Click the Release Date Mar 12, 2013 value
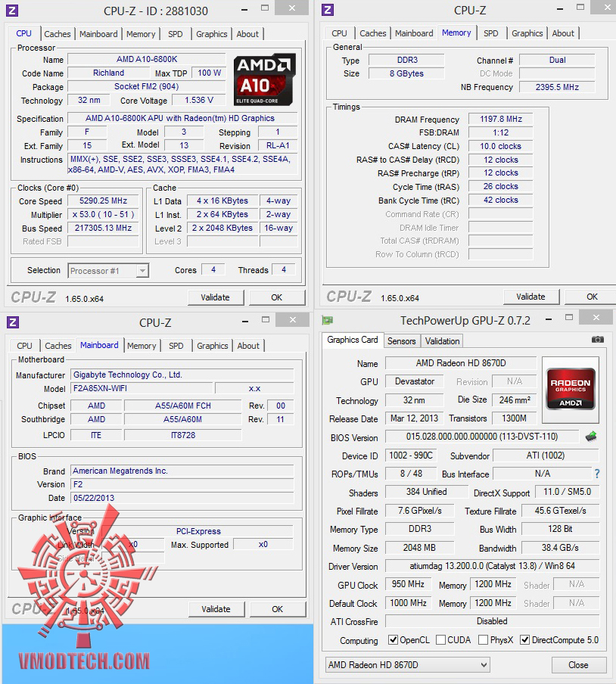The height and width of the screenshot is (684, 616). click(414, 418)
